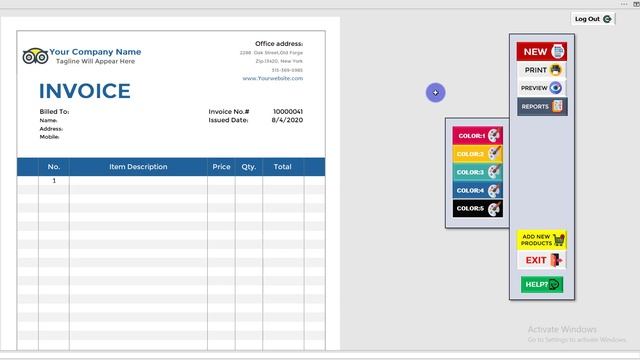The width and height of the screenshot is (640, 360).
Task: Click the shopping cart icon
Action: point(559,240)
